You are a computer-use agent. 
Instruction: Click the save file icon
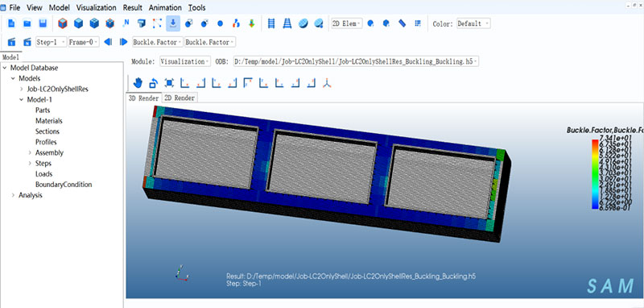[x=43, y=23]
